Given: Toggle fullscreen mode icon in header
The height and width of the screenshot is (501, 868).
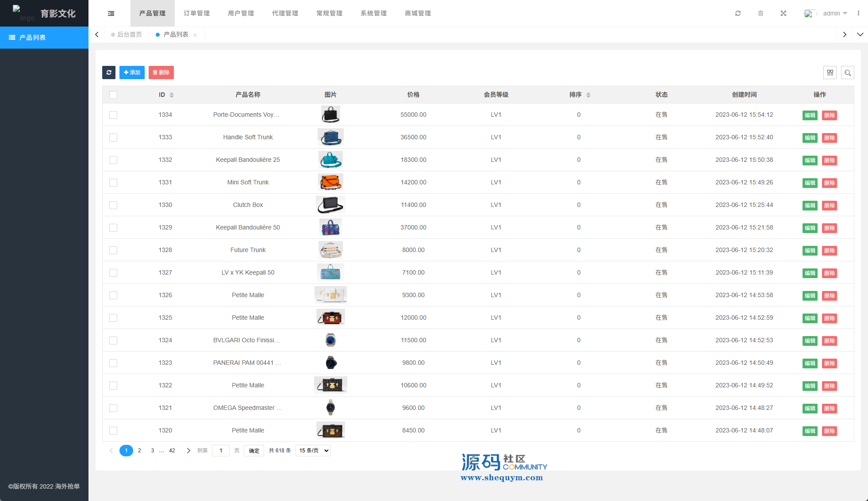Looking at the screenshot, I should 784,13.
